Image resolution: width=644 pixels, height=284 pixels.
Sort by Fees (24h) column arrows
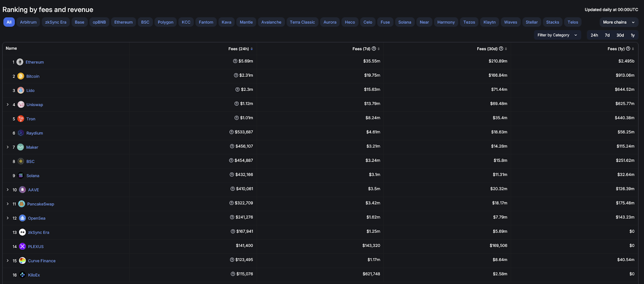(x=252, y=49)
